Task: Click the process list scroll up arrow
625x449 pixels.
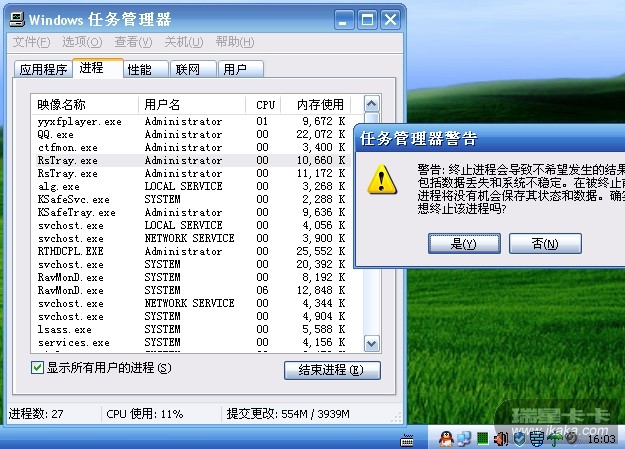Action: pyautogui.click(x=371, y=104)
